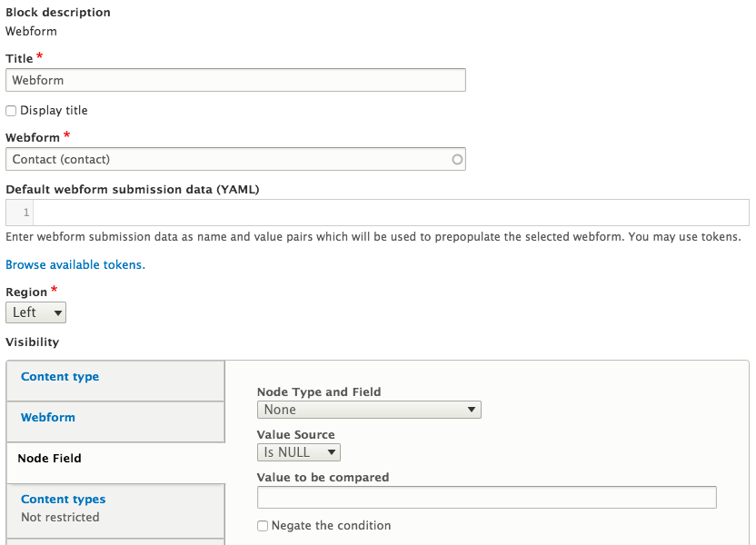Click the Title field label

tap(19, 58)
